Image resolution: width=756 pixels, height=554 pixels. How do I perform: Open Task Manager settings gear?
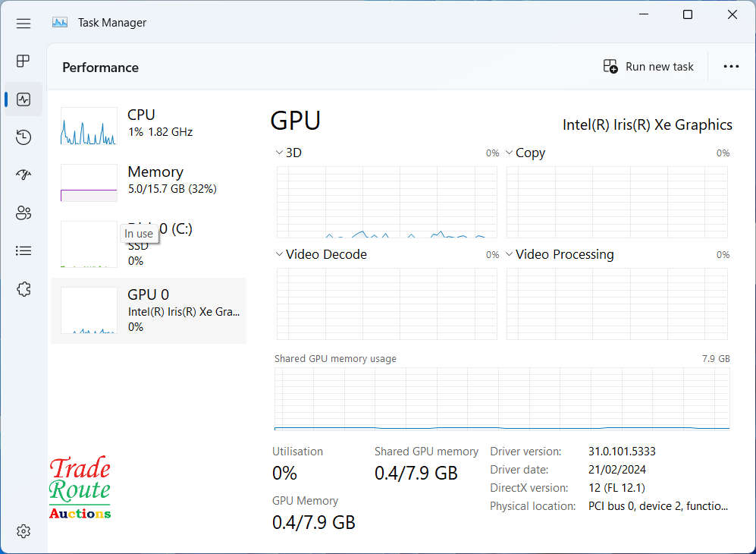coord(24,531)
